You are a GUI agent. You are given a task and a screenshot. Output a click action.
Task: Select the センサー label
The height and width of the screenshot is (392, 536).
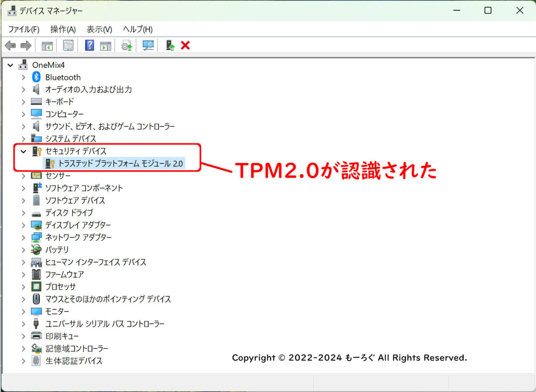click(x=58, y=176)
